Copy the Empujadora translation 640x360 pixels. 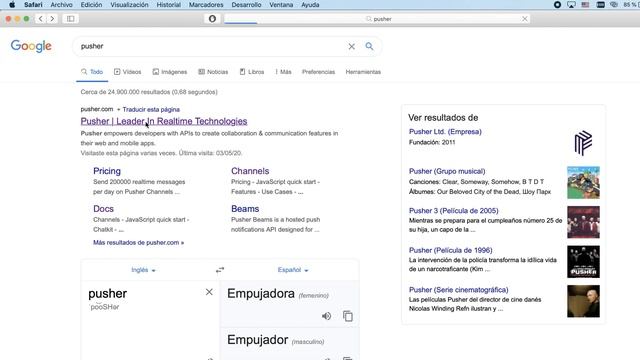pyautogui.click(x=348, y=316)
